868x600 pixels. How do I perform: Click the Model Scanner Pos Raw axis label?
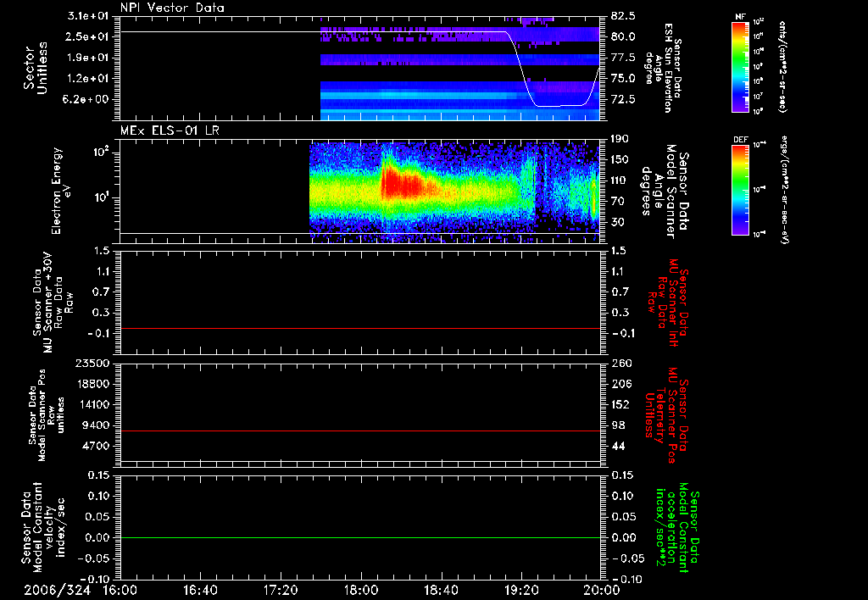tap(47, 416)
